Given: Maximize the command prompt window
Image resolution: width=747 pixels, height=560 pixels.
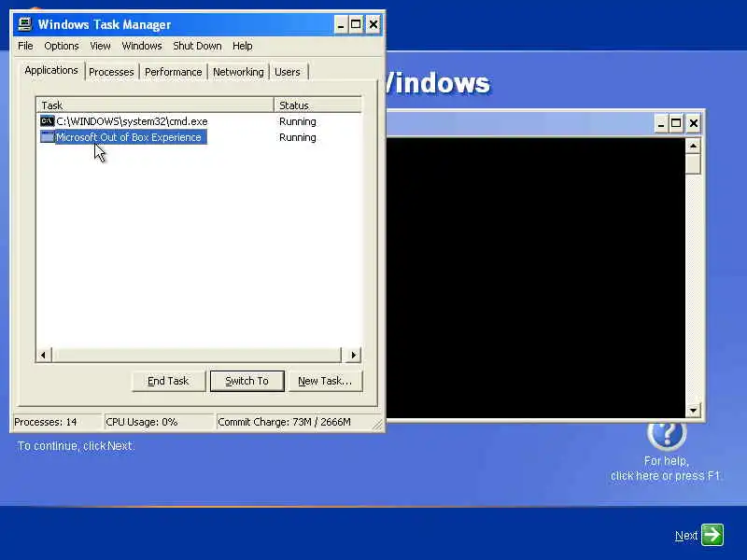Looking at the screenshot, I should (676, 124).
